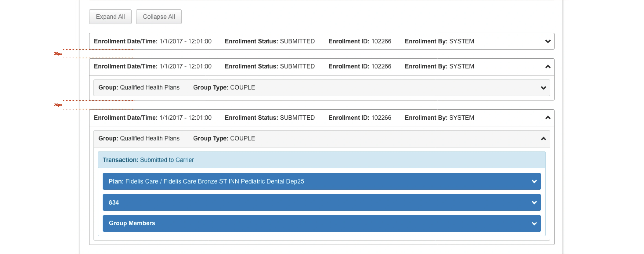Click the chevron on the 834 bar
This screenshot has width=644, height=254.
pos(534,202)
